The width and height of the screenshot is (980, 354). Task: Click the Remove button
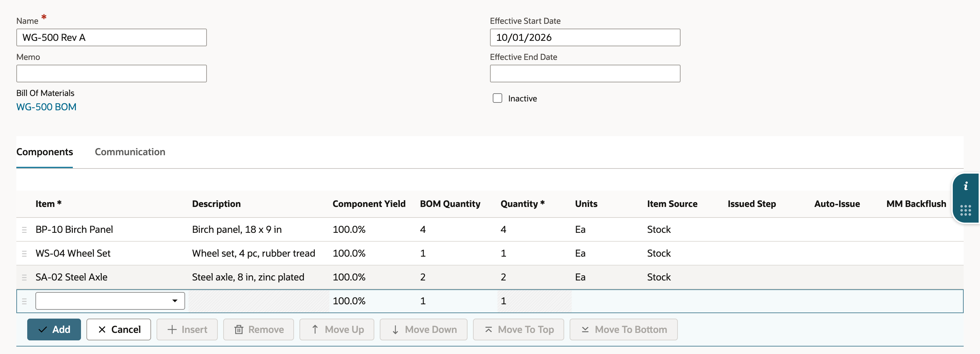(x=259, y=329)
